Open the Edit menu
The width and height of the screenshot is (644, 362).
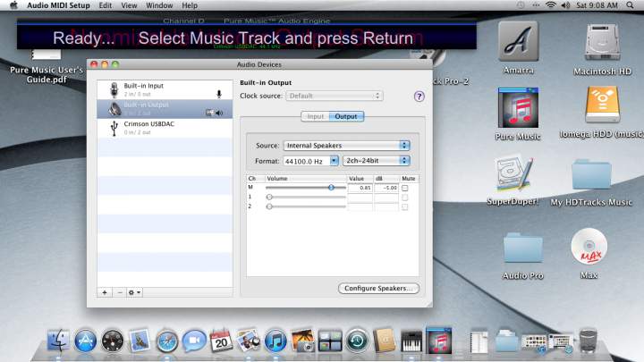[106, 5]
